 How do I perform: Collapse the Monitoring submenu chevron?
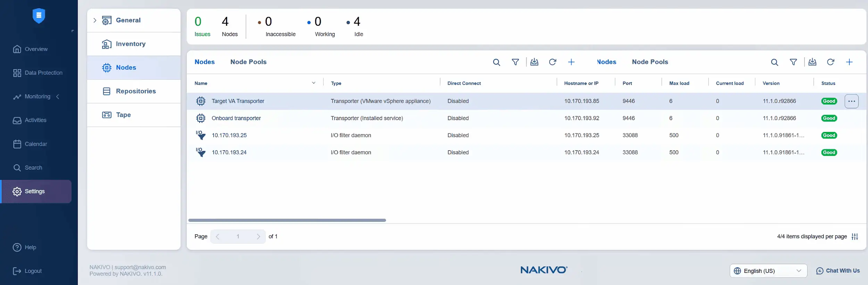[x=58, y=97]
